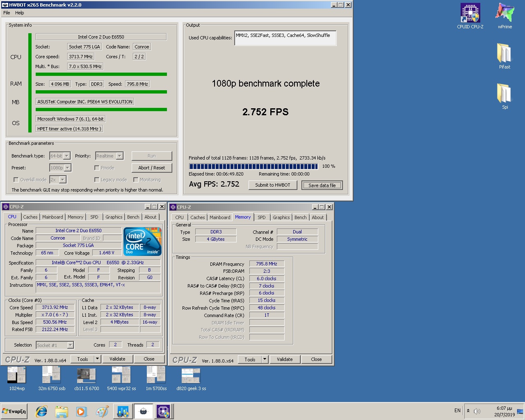This screenshot has width=525, height=420.
Task: Click the Intel Core 2 Duo logo
Action: click(x=142, y=242)
